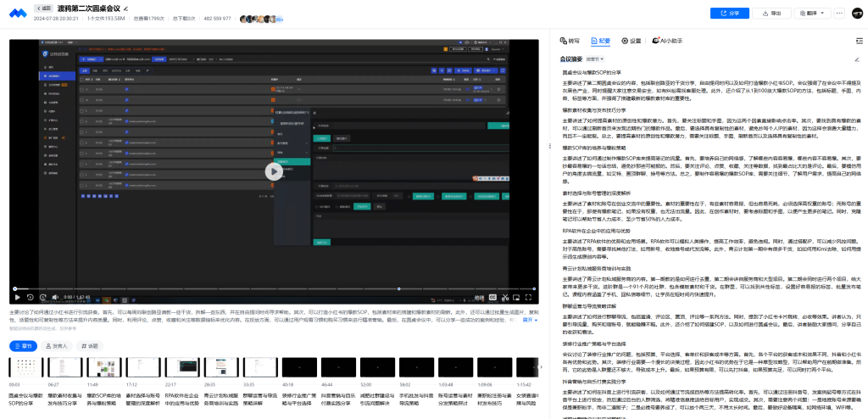Select the 章节 chapters tab
The image size is (868, 419).
pos(24,346)
